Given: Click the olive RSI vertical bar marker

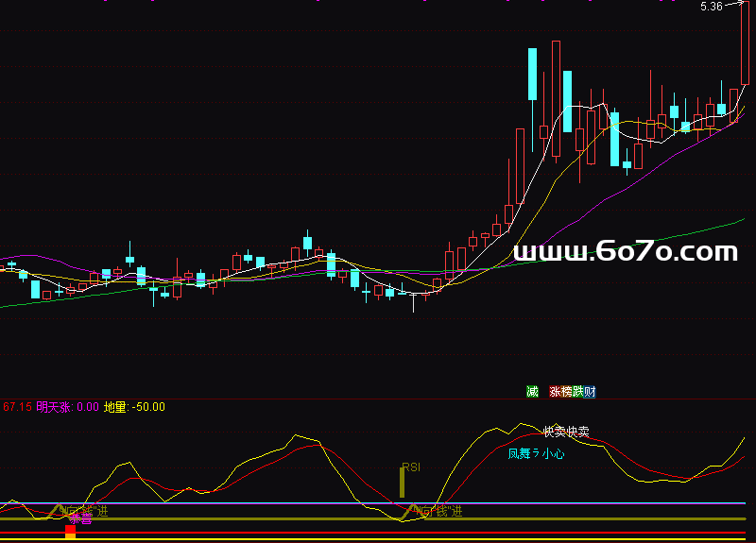Looking at the screenshot, I should [x=402, y=484].
